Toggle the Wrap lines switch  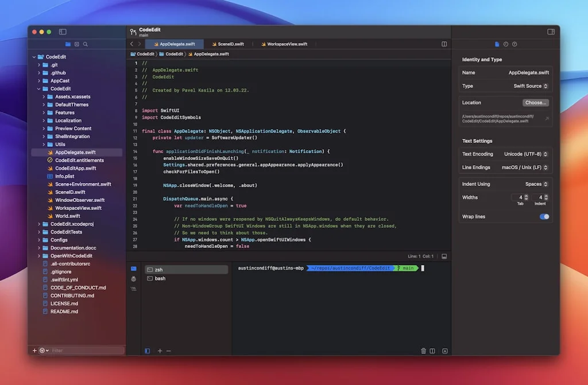click(x=544, y=217)
